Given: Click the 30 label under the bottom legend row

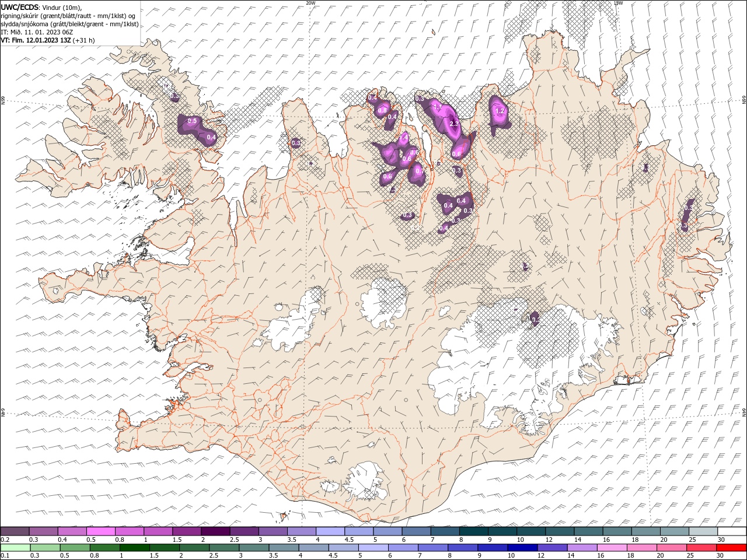Looking at the screenshot, I should [x=721, y=556].
